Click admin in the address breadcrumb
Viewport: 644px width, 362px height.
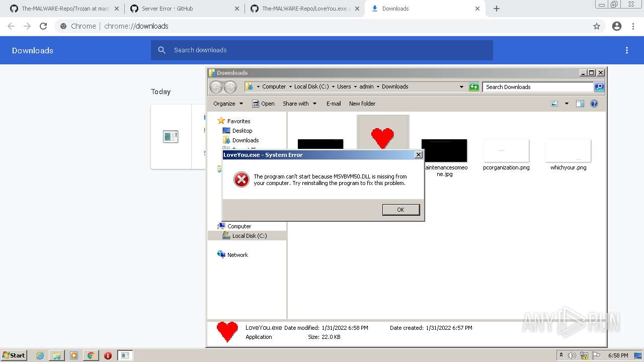click(366, 86)
